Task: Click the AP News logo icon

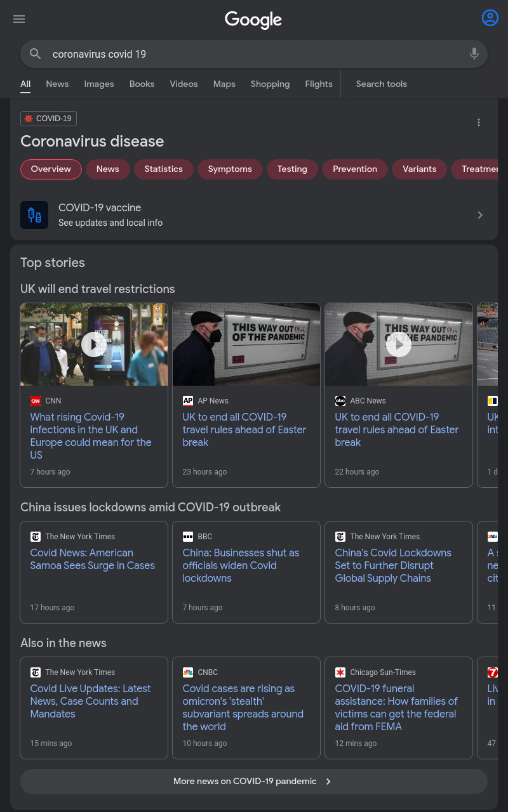Action: (x=188, y=401)
